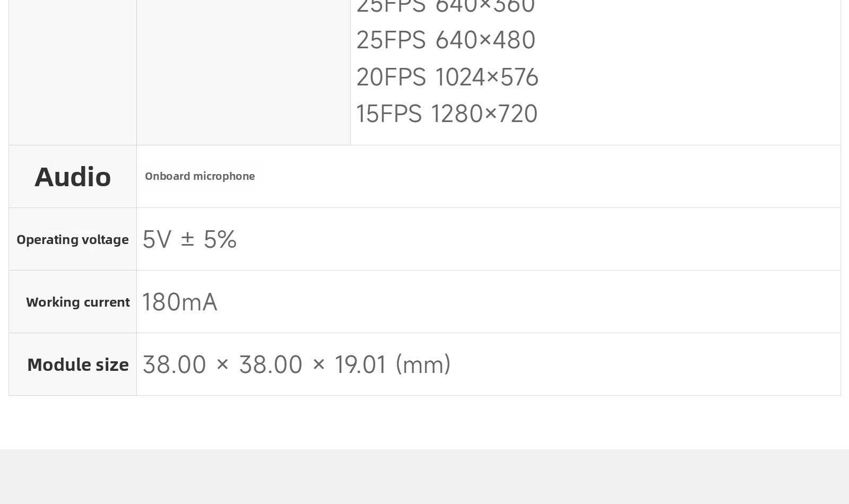Select the 180mA current value
This screenshot has height=504, width=849.
[x=180, y=302]
